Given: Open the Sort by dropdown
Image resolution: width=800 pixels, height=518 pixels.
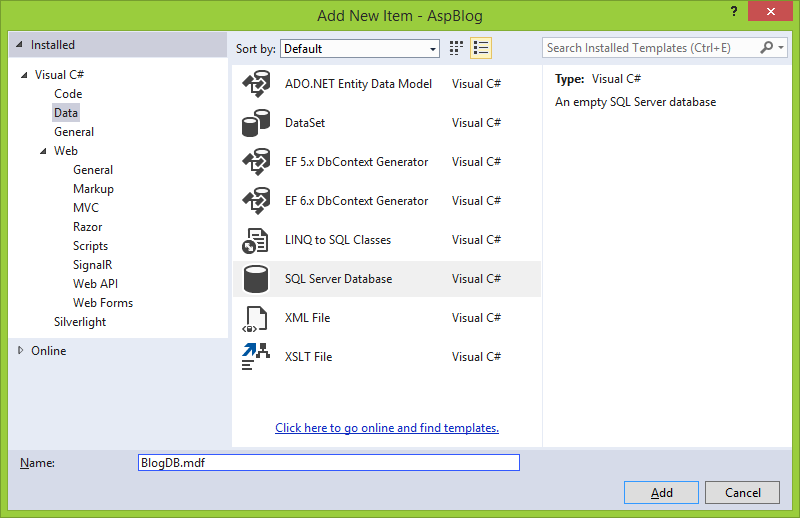Looking at the screenshot, I should tap(360, 48).
